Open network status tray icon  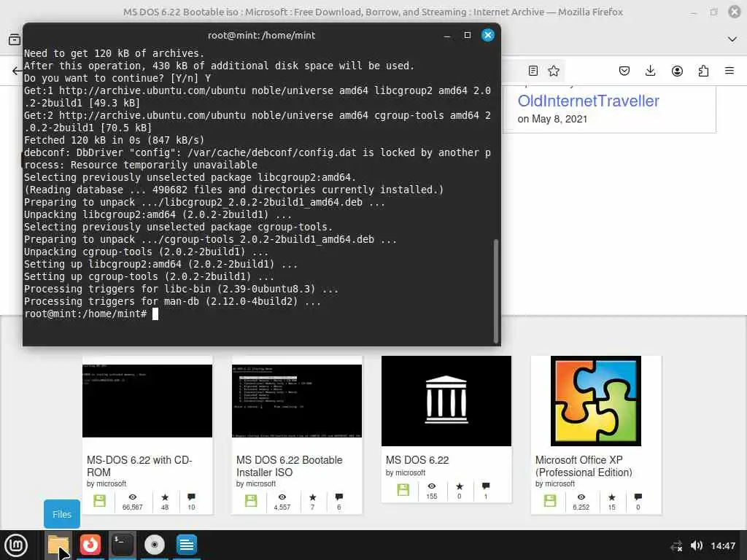pyautogui.click(x=676, y=546)
